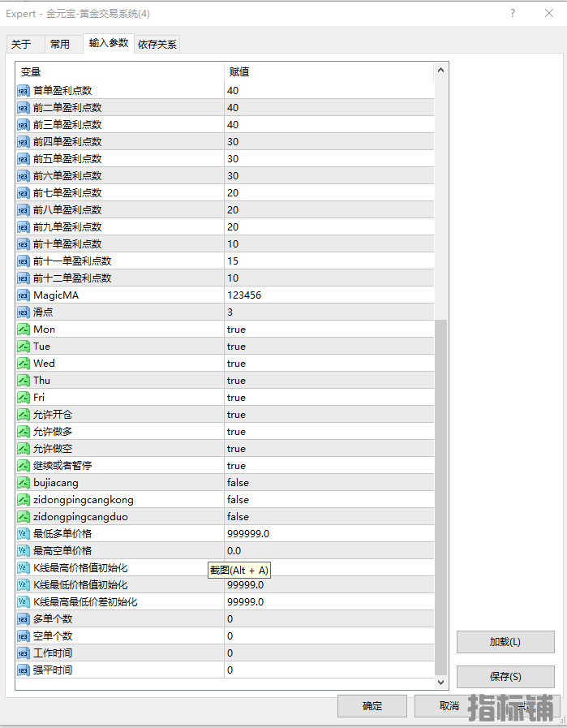Click the 最低多单价格 value 999999.0
This screenshot has width=567, height=728.
click(x=248, y=533)
